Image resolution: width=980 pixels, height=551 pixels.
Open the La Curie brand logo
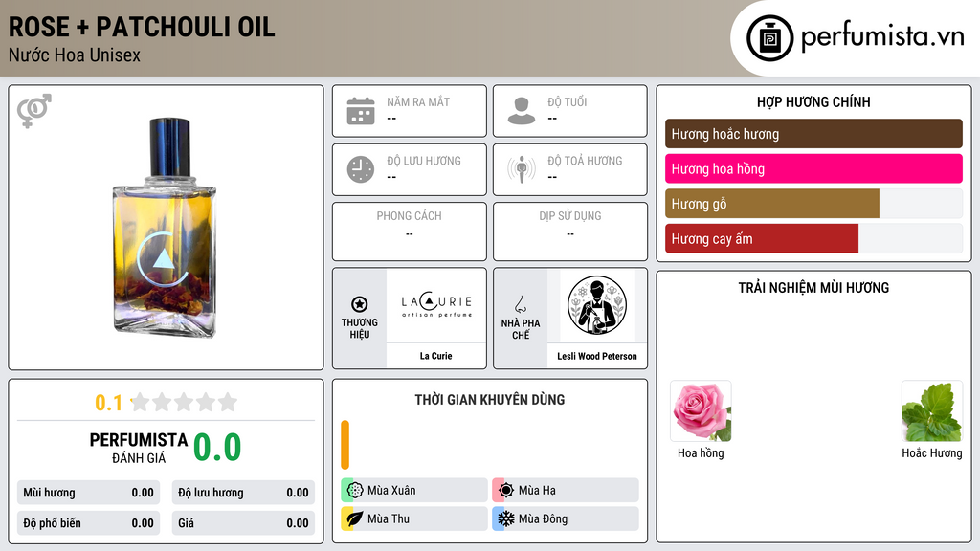point(436,305)
